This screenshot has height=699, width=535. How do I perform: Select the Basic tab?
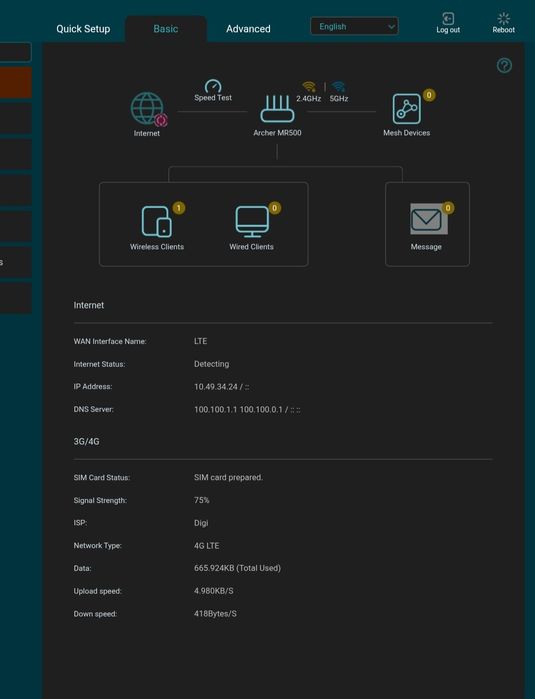(x=166, y=29)
